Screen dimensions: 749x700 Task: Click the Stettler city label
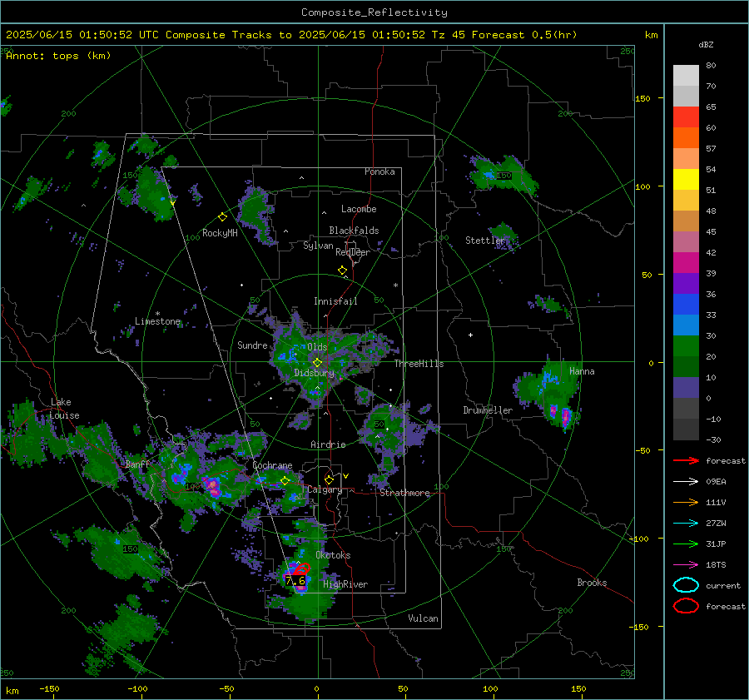point(485,241)
